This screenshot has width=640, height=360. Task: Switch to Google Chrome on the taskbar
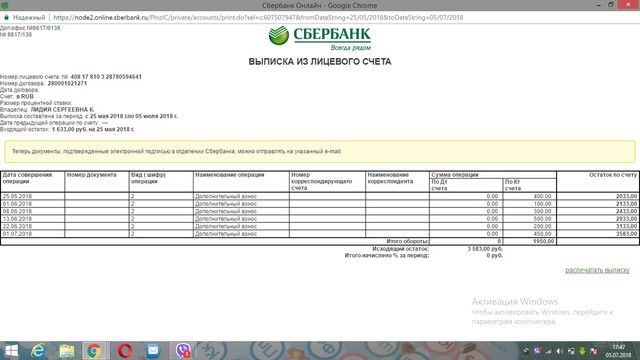(94, 351)
